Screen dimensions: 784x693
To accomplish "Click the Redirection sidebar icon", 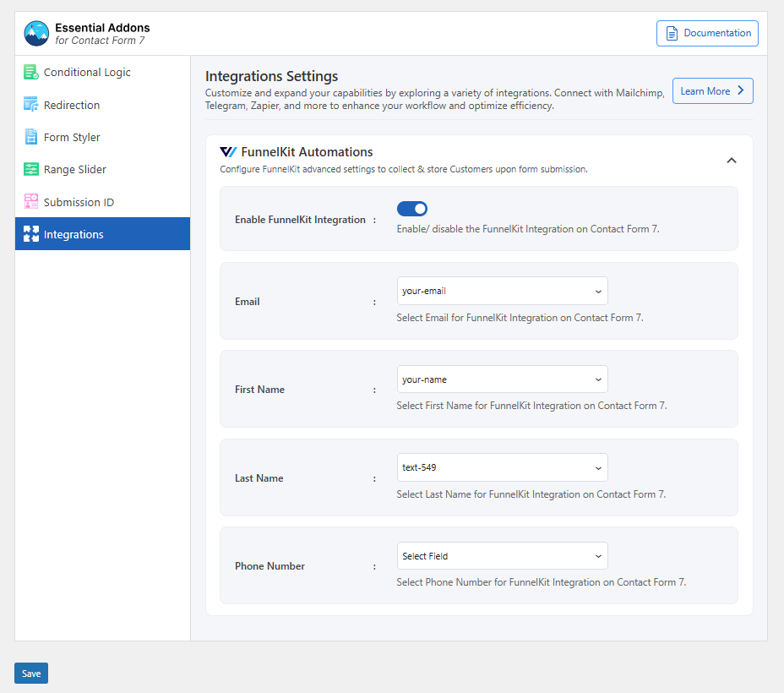I will pos(31,105).
